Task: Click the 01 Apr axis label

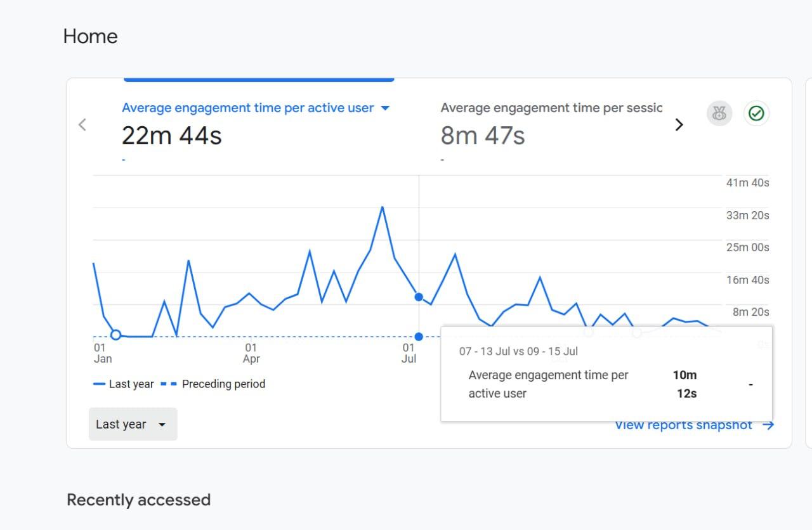Action: pos(251,353)
